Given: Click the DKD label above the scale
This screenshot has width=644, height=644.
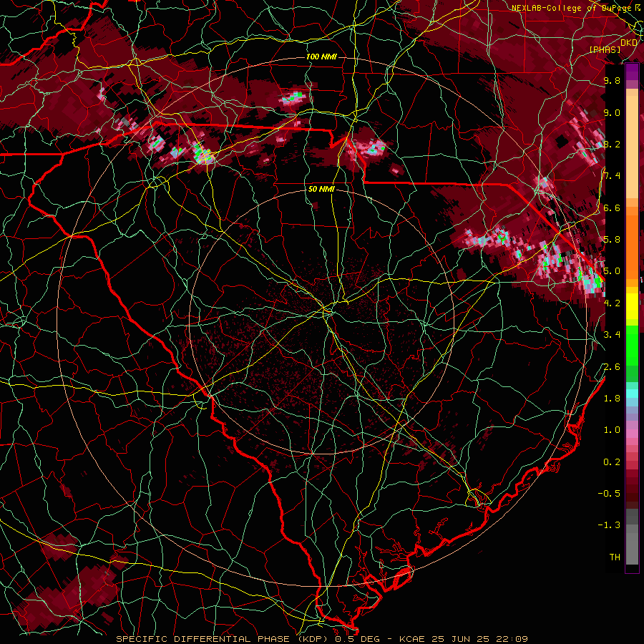Looking at the screenshot, I should pyautogui.click(x=628, y=42).
